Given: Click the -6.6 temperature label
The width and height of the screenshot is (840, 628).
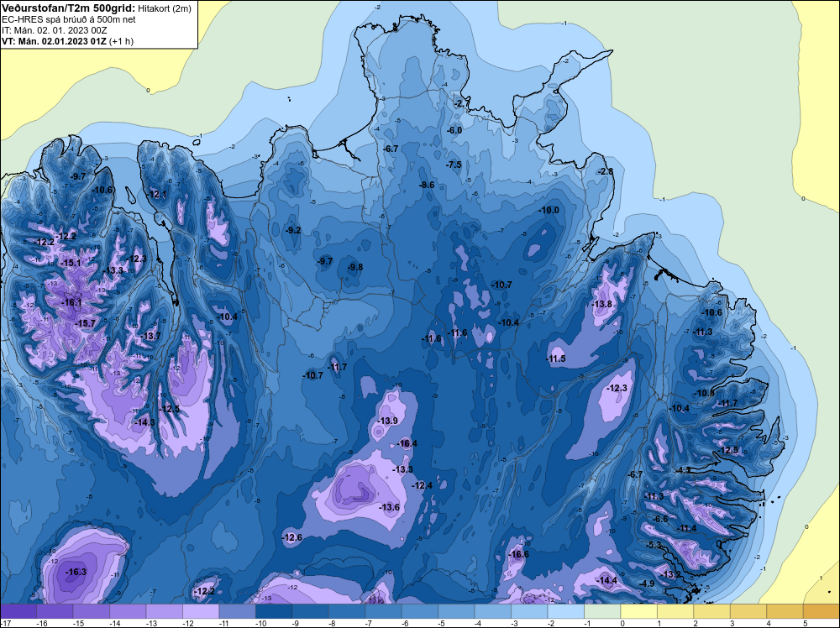Looking at the screenshot, I should (x=661, y=519).
